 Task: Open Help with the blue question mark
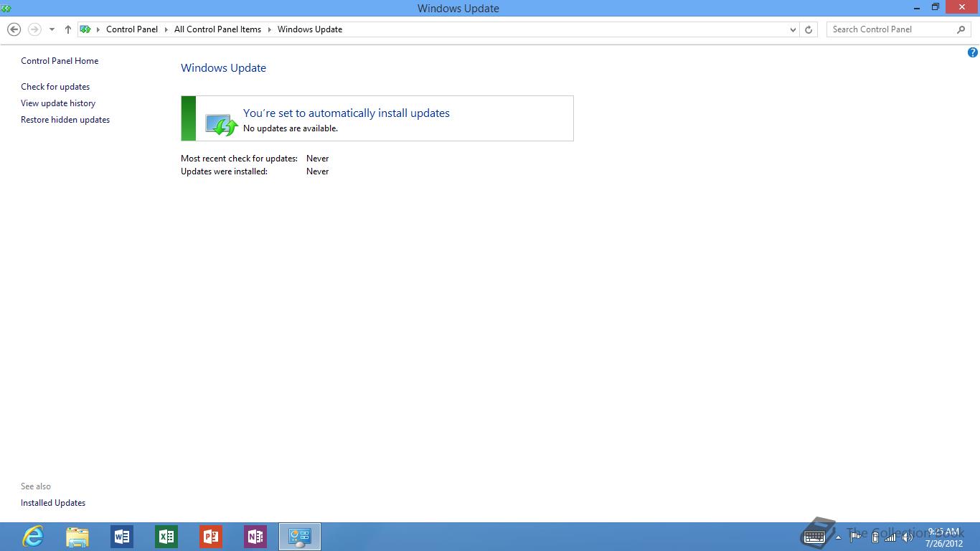click(x=973, y=52)
